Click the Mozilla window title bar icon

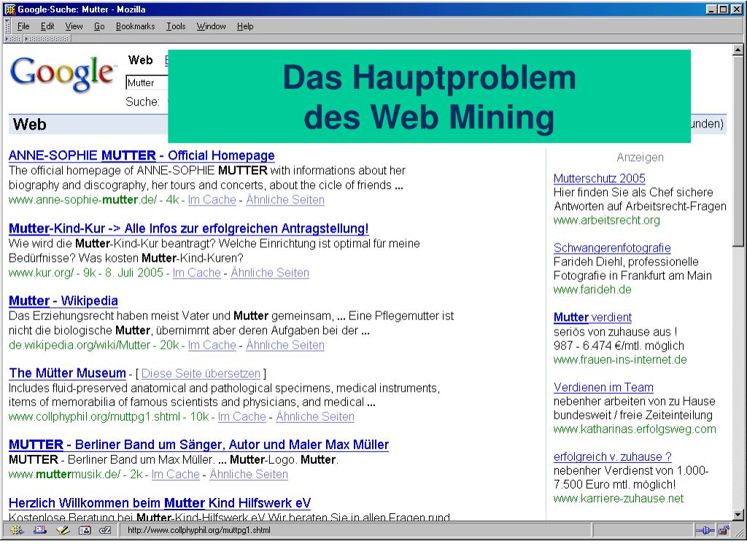pos(10,9)
